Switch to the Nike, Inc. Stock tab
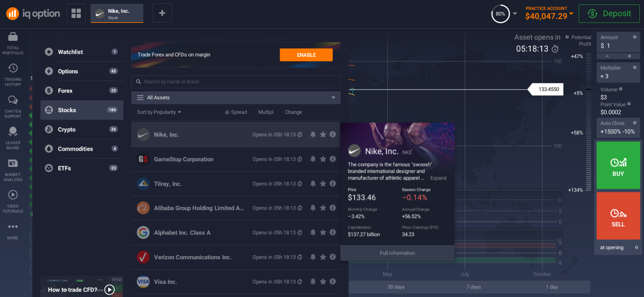The image size is (644, 297). pos(117,13)
